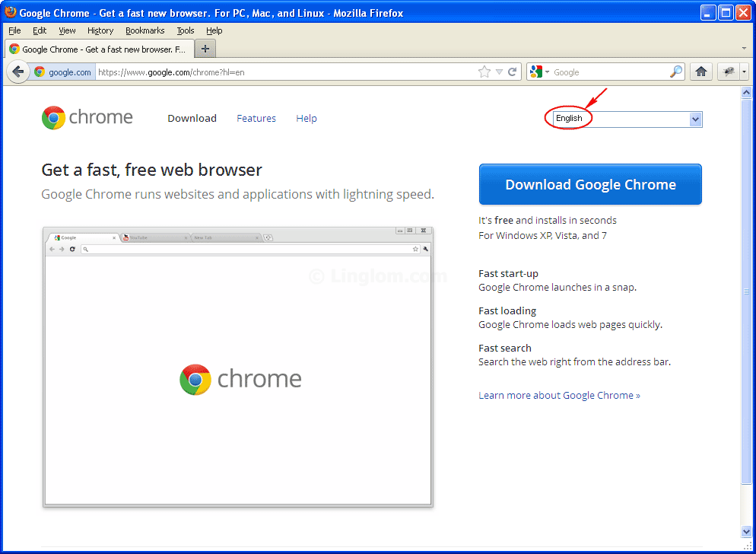Click the "Fast loading" heading
Viewport: 756px width, 554px height.
[x=507, y=310]
